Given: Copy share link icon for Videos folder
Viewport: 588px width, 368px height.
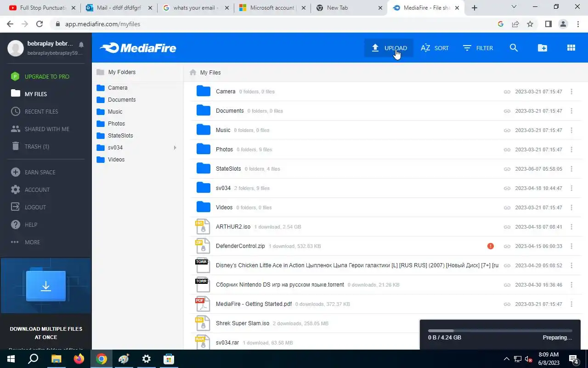Looking at the screenshot, I should click(507, 207).
